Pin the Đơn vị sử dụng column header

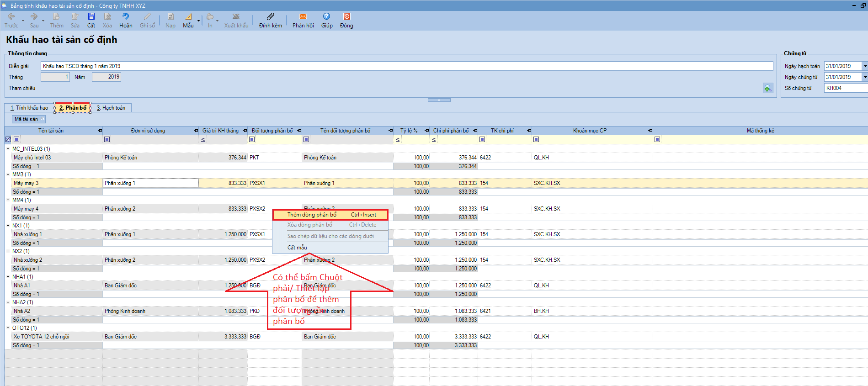pos(196,131)
